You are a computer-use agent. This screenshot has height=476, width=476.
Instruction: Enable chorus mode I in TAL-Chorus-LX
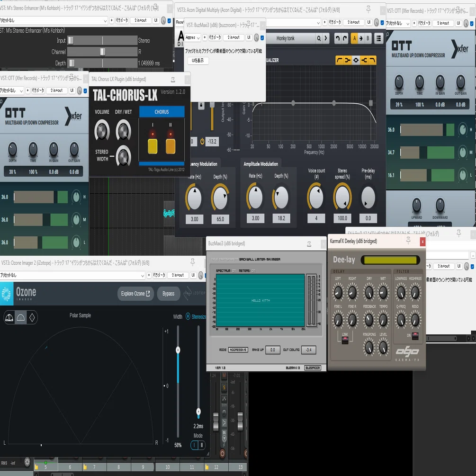(x=153, y=146)
